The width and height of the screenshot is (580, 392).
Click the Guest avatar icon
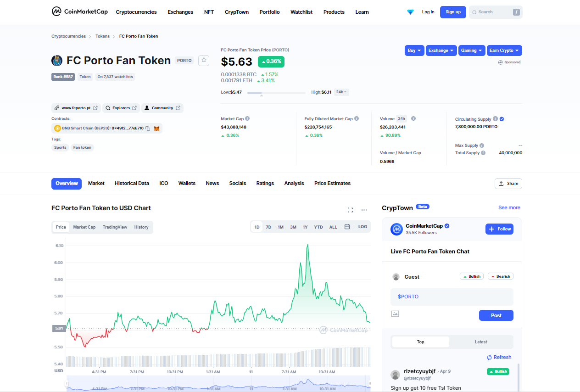coord(396,277)
